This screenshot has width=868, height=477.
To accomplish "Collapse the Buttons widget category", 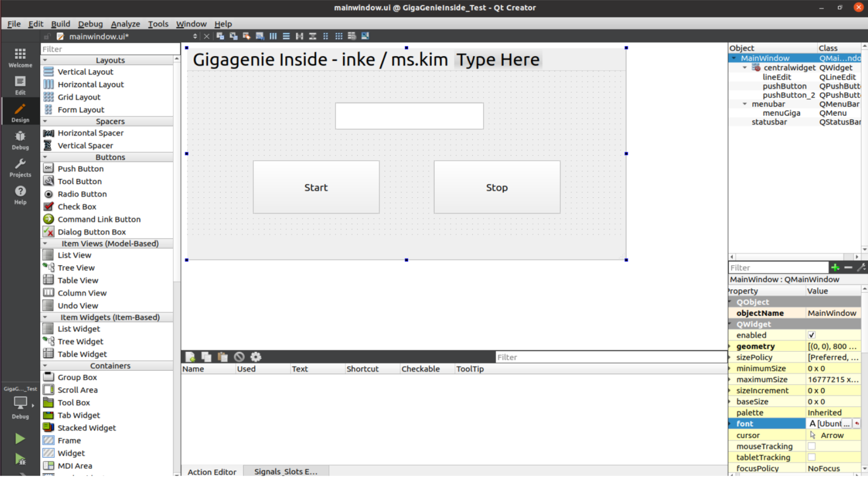I will tap(45, 157).
